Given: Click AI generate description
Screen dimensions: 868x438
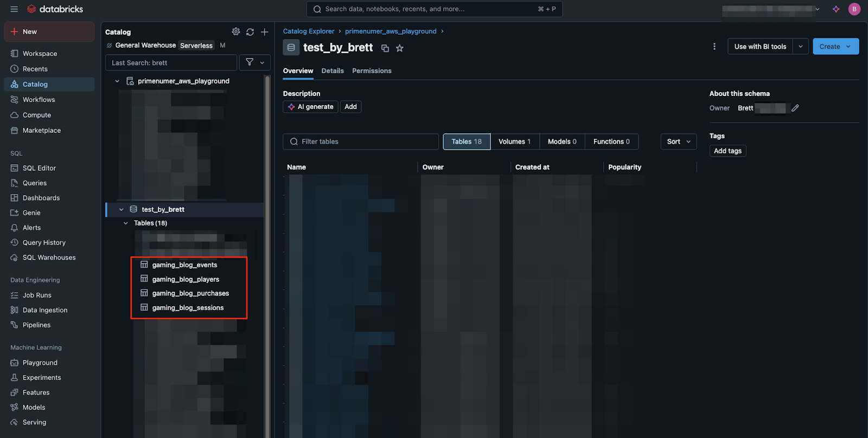Looking at the screenshot, I should [310, 107].
